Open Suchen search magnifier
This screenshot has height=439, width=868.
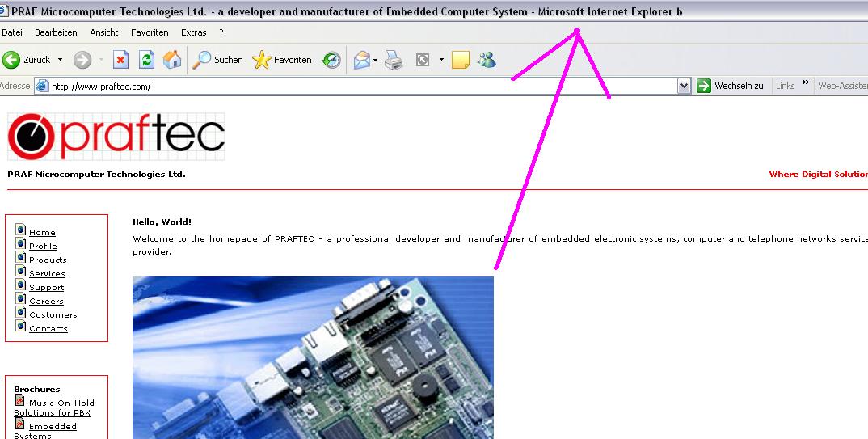[x=217, y=60]
